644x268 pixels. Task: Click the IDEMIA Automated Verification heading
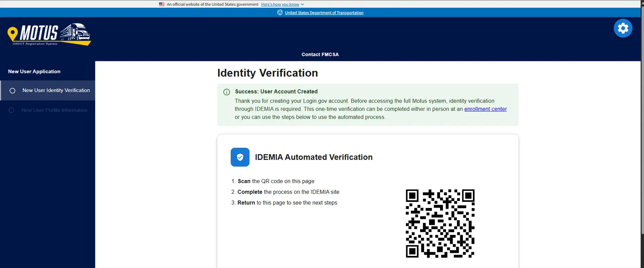point(314,157)
